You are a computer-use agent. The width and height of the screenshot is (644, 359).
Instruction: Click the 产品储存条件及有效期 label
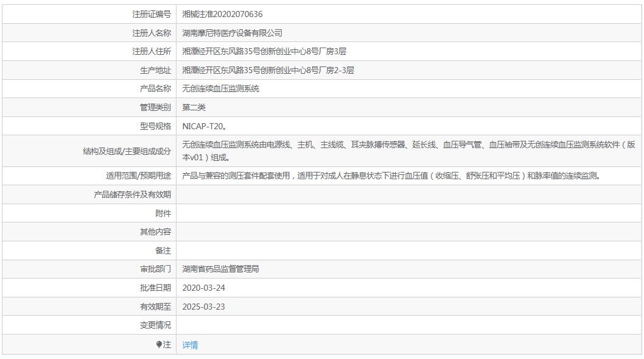pyautogui.click(x=132, y=194)
